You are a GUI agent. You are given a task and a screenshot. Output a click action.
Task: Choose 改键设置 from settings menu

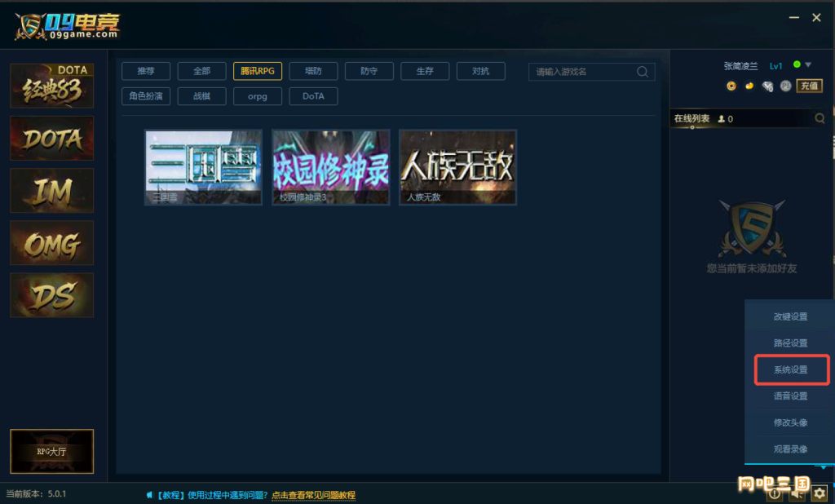pyautogui.click(x=790, y=316)
